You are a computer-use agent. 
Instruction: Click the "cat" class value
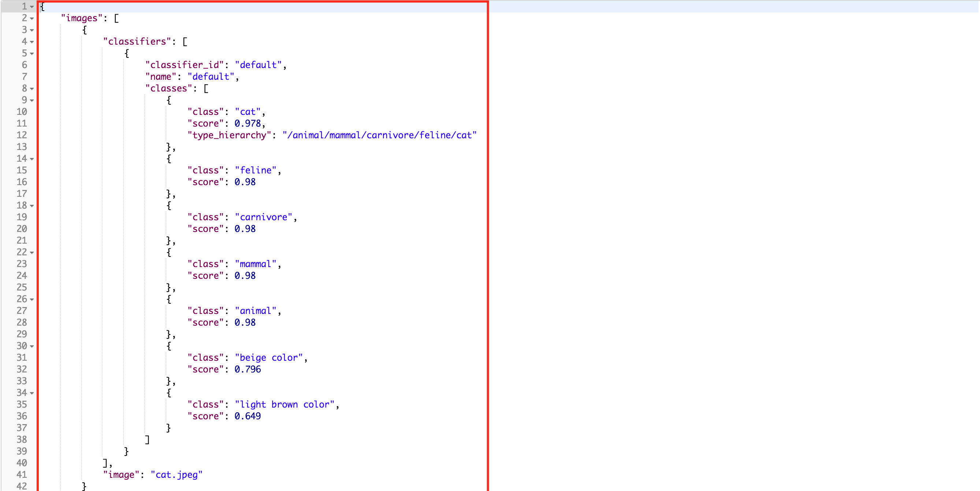tap(248, 112)
